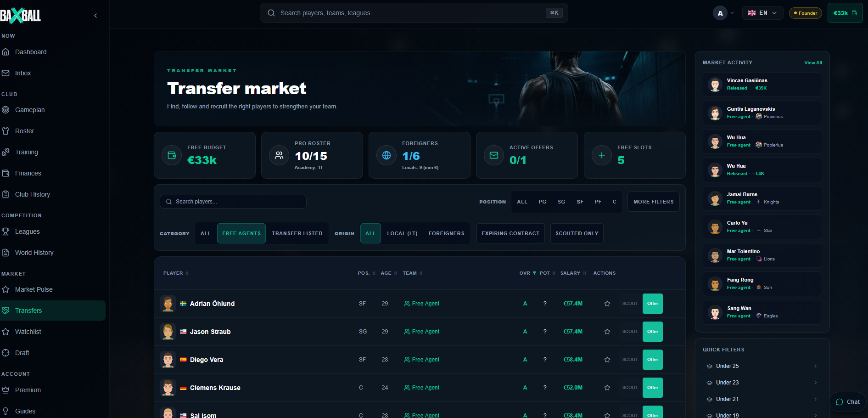This screenshot has width=868, height=418.
Task: Star Adrian Öhlund to watchlist
Action: point(607,304)
